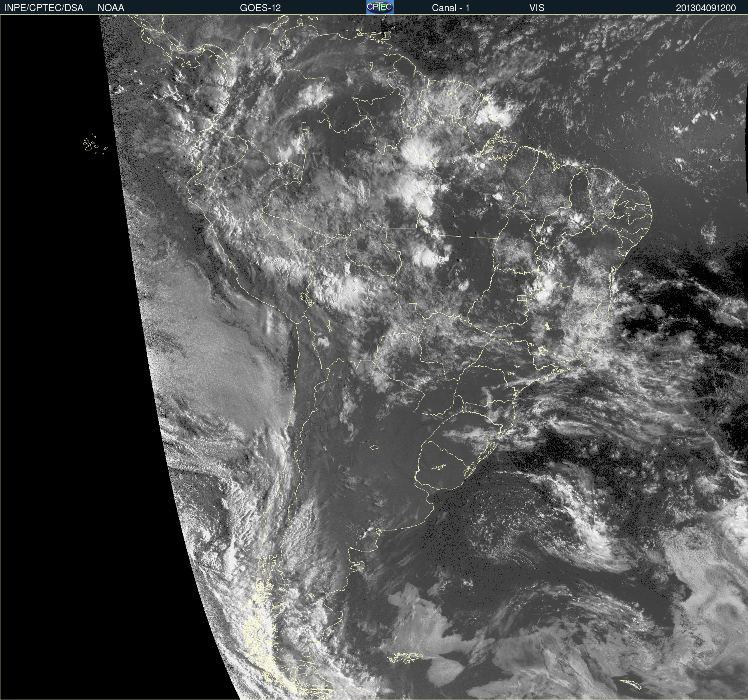The image size is (748, 700).
Task: Click the VIS channel label
Action: coord(537,8)
